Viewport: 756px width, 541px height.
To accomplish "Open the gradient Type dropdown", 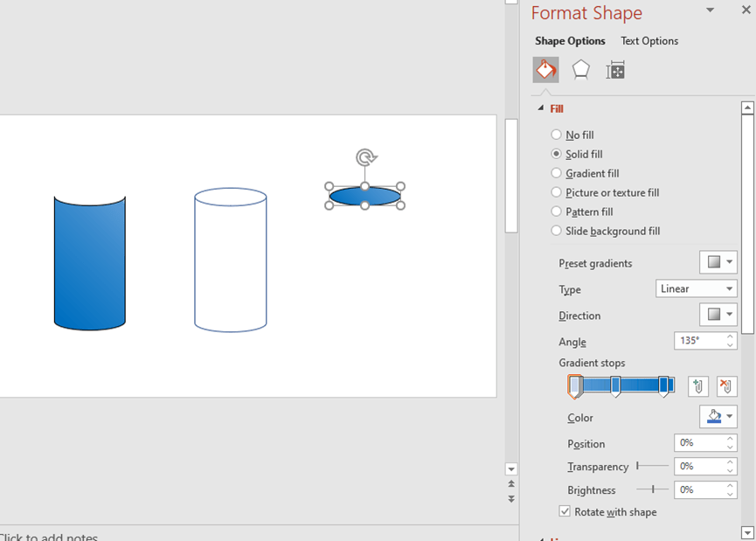I will click(x=697, y=288).
